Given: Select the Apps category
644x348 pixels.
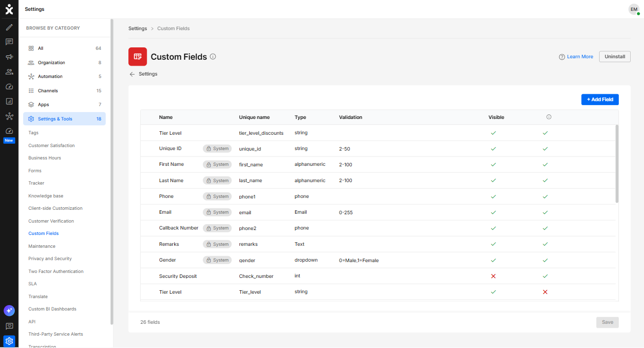Looking at the screenshot, I should (x=64, y=105).
